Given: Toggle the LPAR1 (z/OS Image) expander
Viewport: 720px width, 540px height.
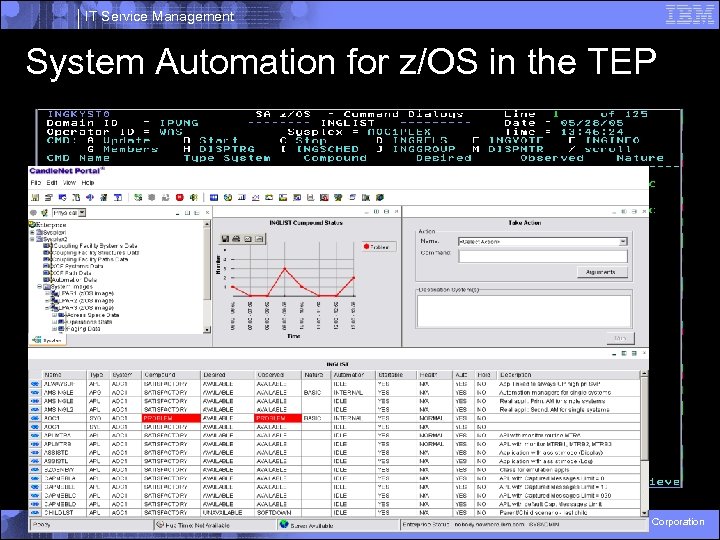Looking at the screenshot, I should (x=47, y=293).
